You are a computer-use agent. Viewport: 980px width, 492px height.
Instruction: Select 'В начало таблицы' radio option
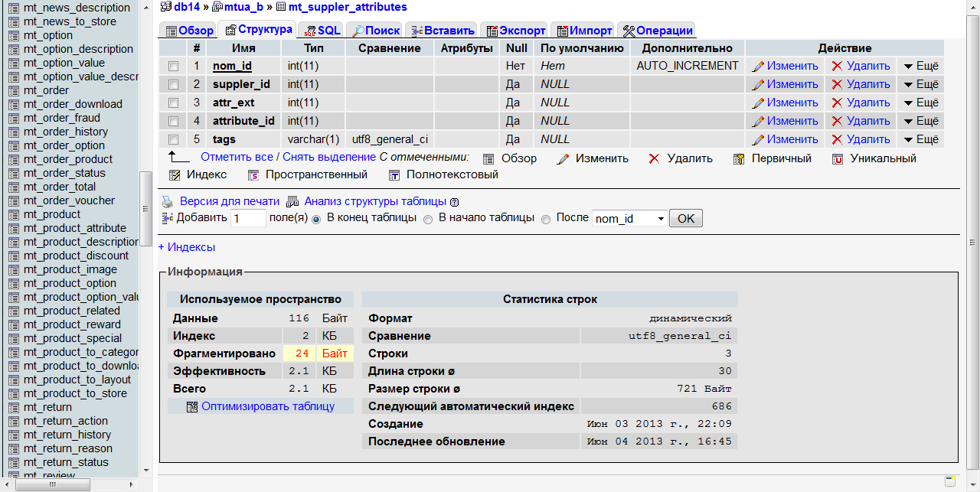428,219
